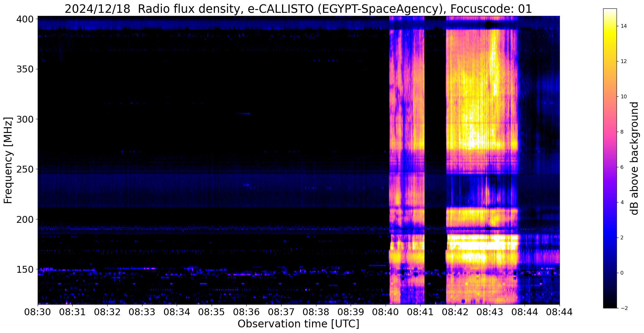This screenshot has width=644, height=333.
Task: Click the 08:36 time tick label
Action: coord(247,312)
